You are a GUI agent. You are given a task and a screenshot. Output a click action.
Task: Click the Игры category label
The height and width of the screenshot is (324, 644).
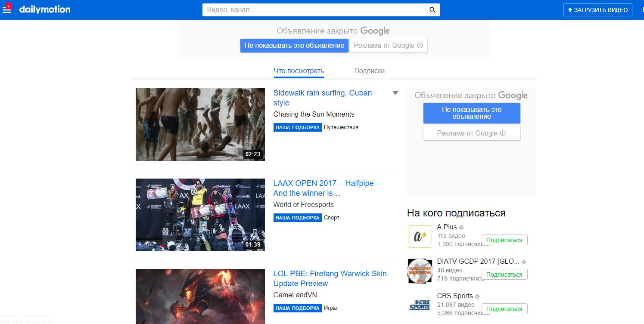330,308
